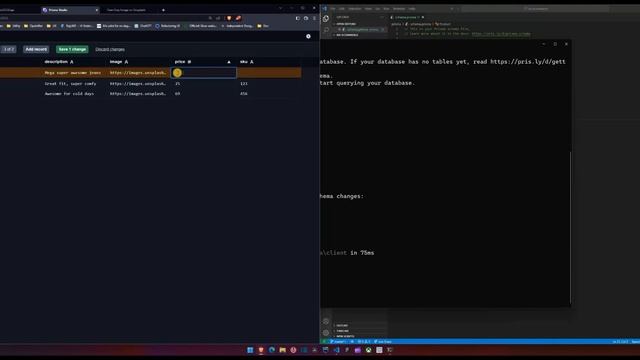
Task: Sort by the price column header
Action: [x=203, y=62]
